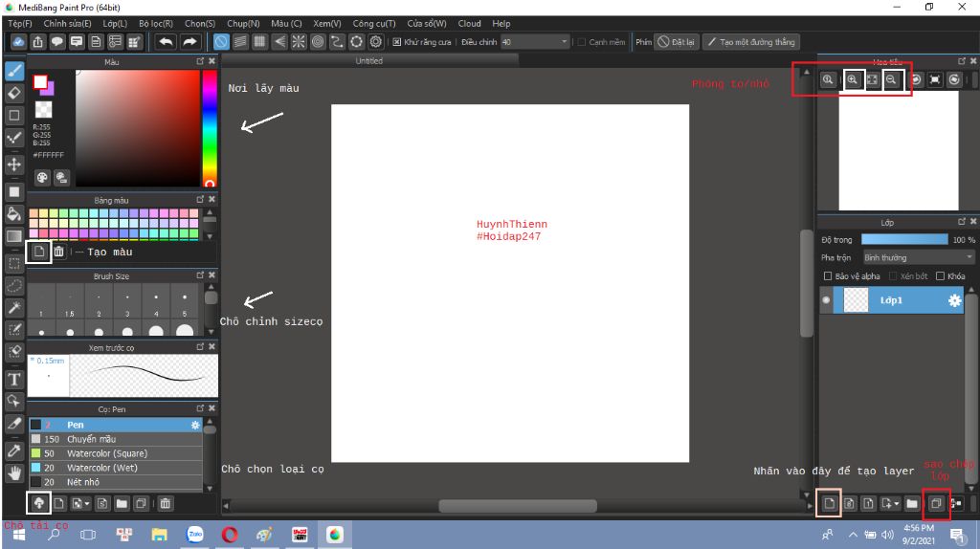
Task: Open Chỉnh sửa(E) menu
Action: click(68, 23)
